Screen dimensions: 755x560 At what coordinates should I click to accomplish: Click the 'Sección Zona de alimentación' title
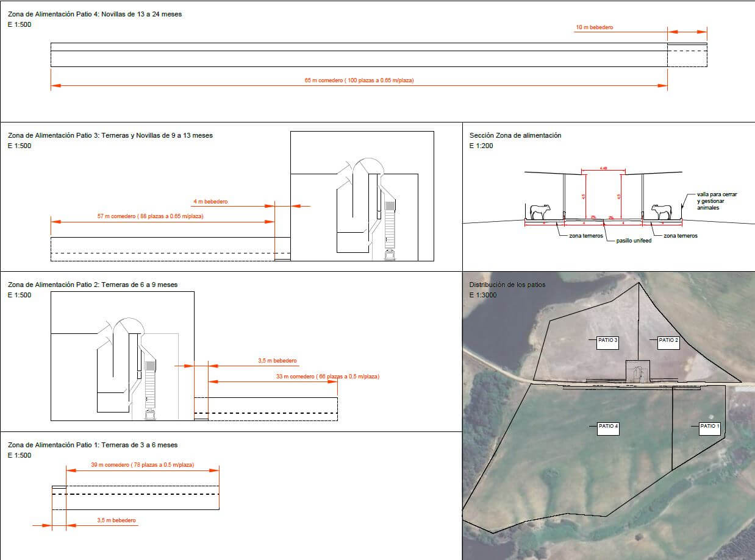(515, 135)
